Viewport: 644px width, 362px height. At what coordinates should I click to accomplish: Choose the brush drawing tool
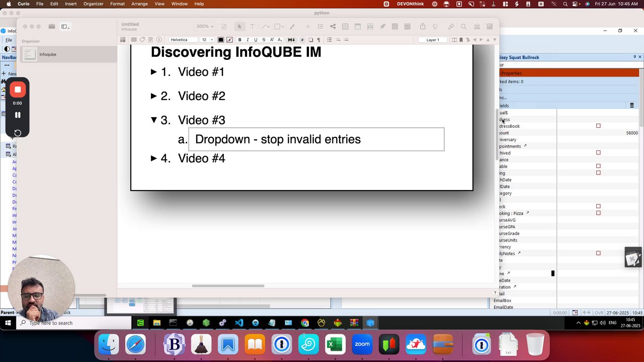click(292, 27)
